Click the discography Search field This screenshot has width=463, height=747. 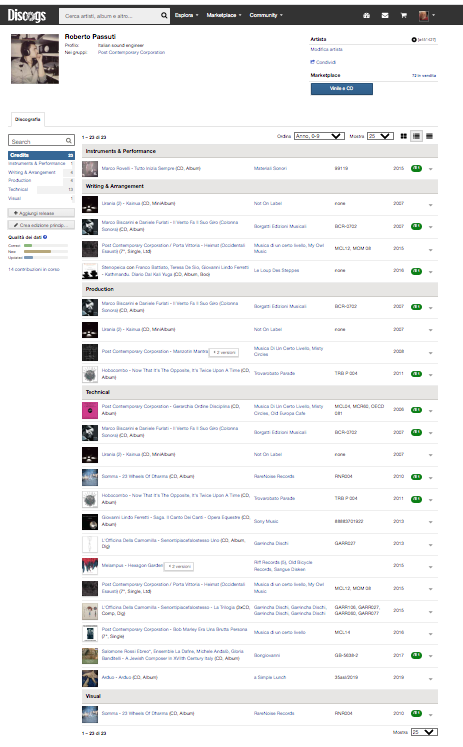[41, 141]
